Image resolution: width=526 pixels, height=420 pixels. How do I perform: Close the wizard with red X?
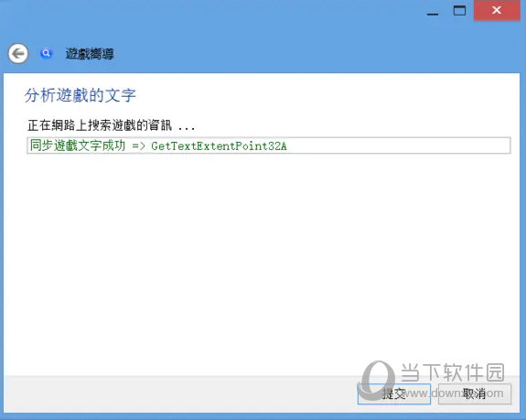497,10
